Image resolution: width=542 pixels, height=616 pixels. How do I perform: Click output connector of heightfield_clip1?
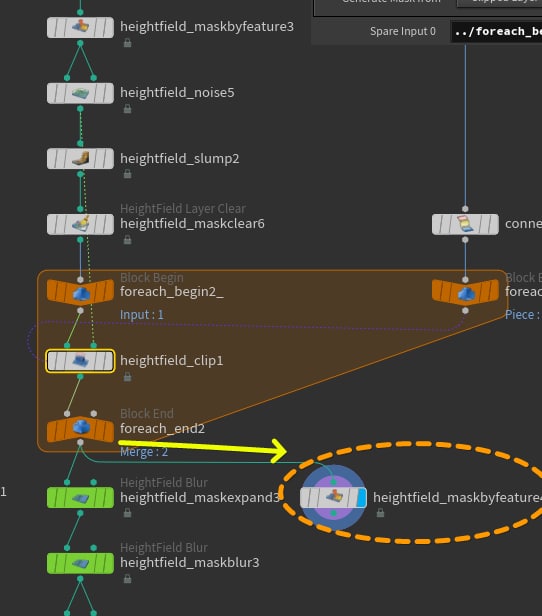80,377
